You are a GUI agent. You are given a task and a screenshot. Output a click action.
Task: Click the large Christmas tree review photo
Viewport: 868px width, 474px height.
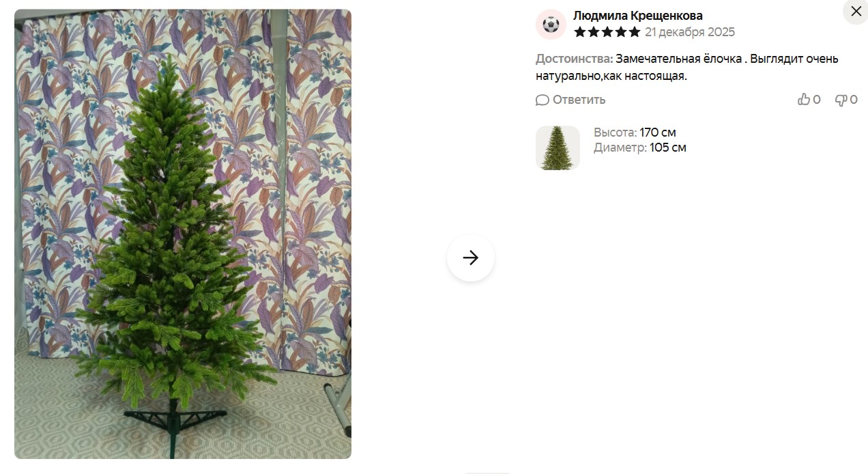[x=183, y=234]
